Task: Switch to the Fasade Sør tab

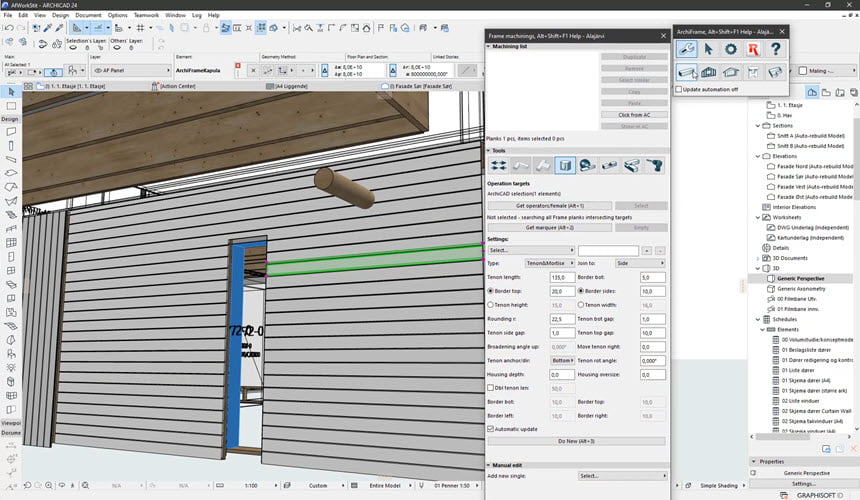Action: pyautogui.click(x=421, y=86)
